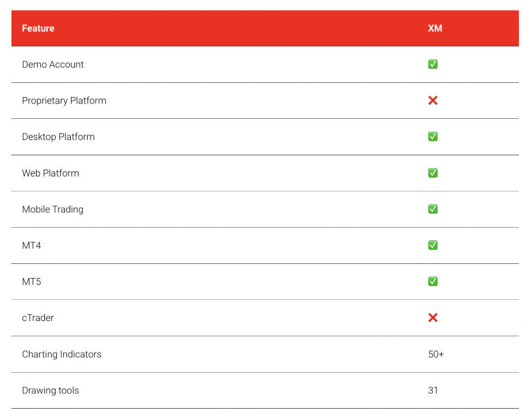Click the green checkmark for Desktop Platform
Viewport: 532px width, 418px height.
tap(433, 137)
